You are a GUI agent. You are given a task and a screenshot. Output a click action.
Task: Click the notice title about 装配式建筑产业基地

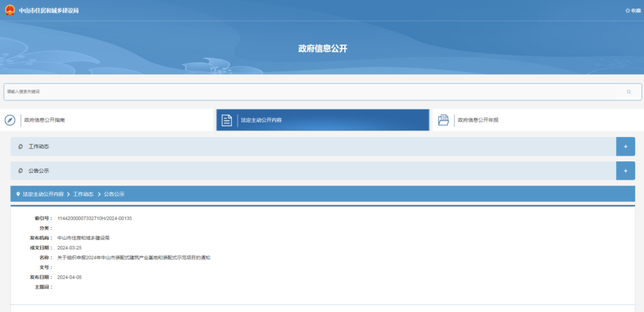pos(134,257)
